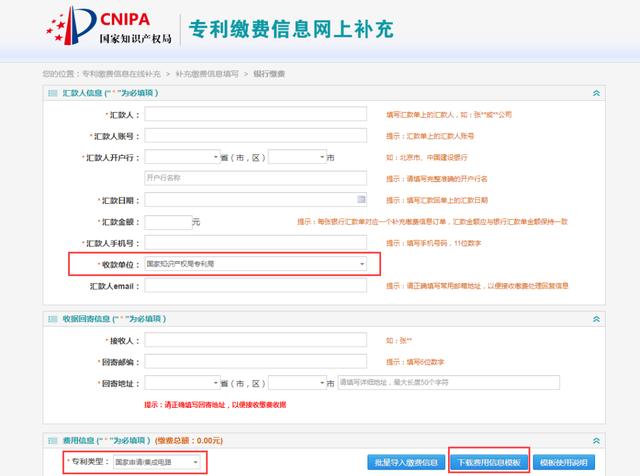Collapse the 费用信息 section chevron
640x476 pixels.
point(596,441)
